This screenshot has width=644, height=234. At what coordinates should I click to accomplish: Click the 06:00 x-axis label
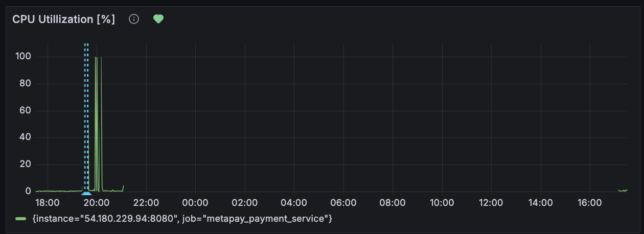[x=343, y=203]
